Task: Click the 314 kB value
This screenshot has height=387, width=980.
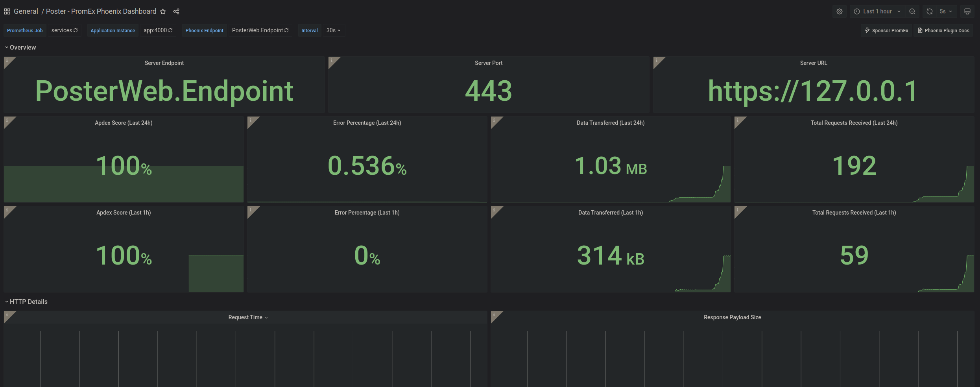Action: coord(611,256)
